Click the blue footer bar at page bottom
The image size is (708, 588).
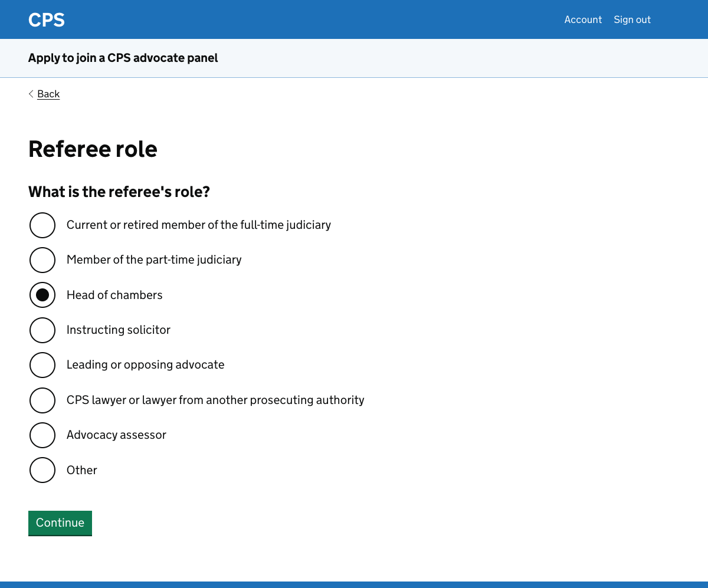tap(354, 584)
